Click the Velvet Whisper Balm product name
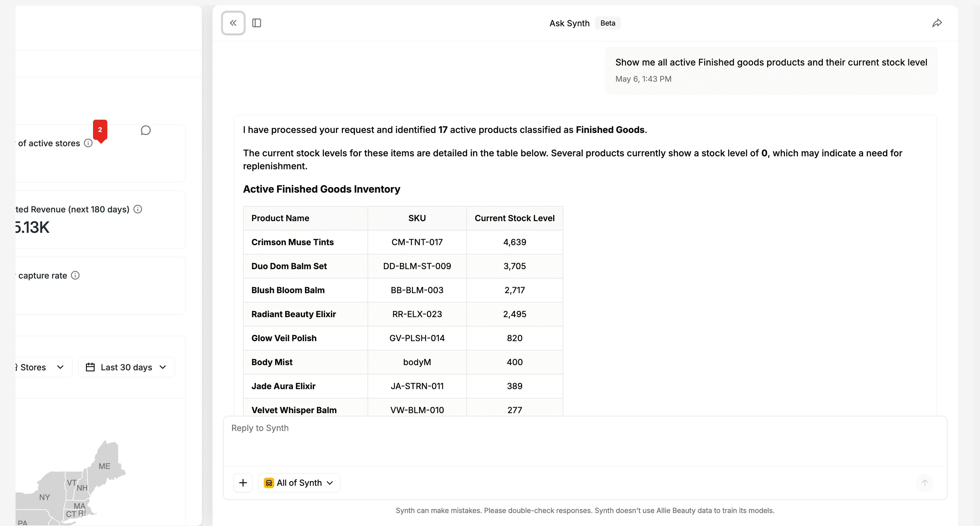Image resolution: width=980 pixels, height=526 pixels. (x=294, y=410)
